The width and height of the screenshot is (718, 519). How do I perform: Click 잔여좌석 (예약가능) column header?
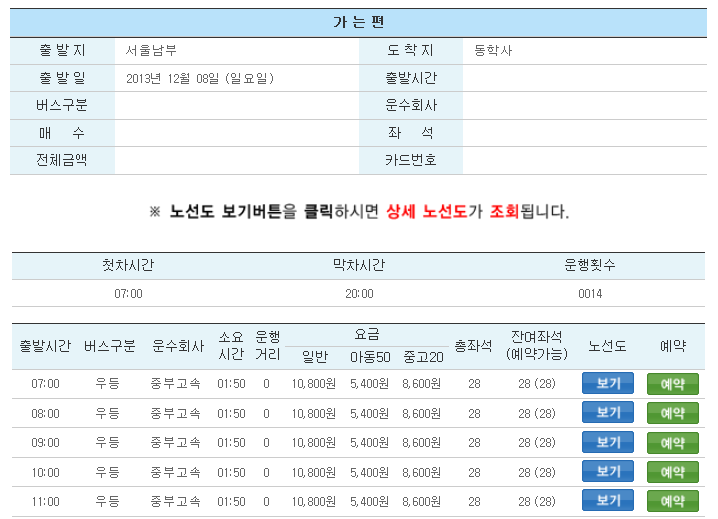(x=537, y=345)
